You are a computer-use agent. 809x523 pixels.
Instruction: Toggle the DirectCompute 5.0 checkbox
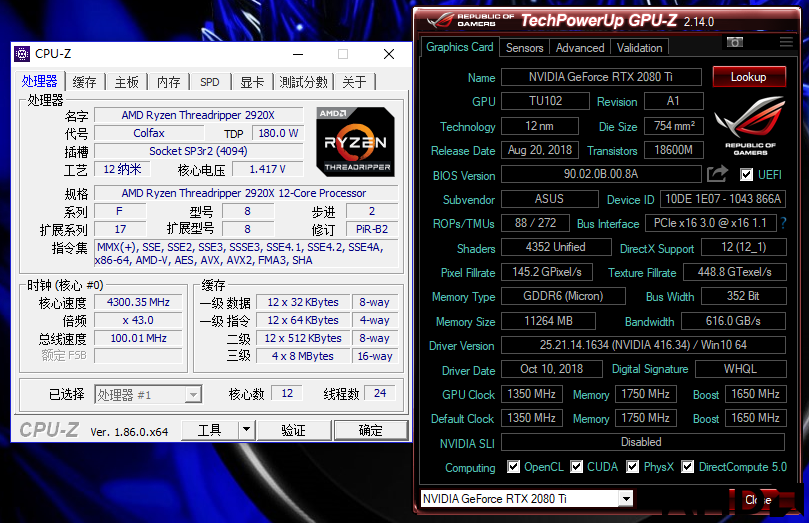tap(687, 467)
